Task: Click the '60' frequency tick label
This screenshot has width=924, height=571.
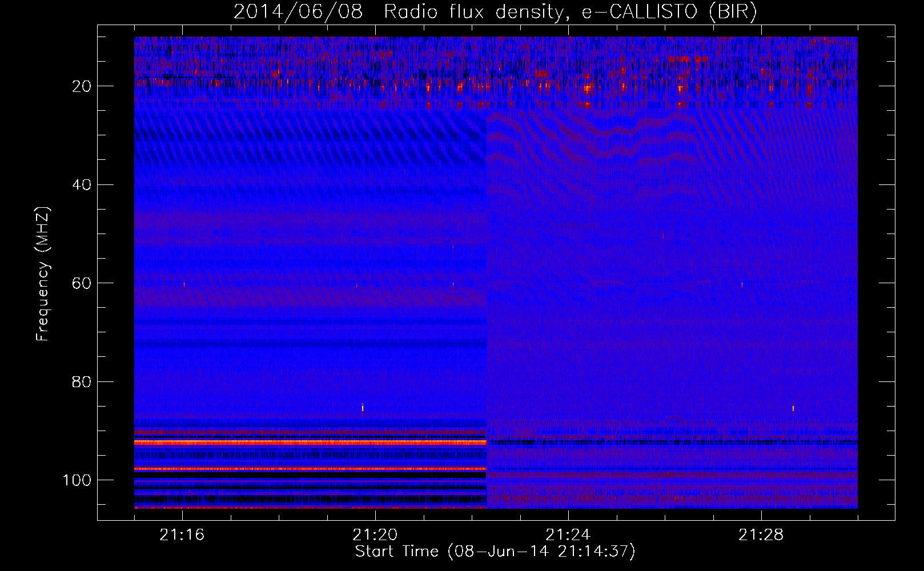Action: 82,283
